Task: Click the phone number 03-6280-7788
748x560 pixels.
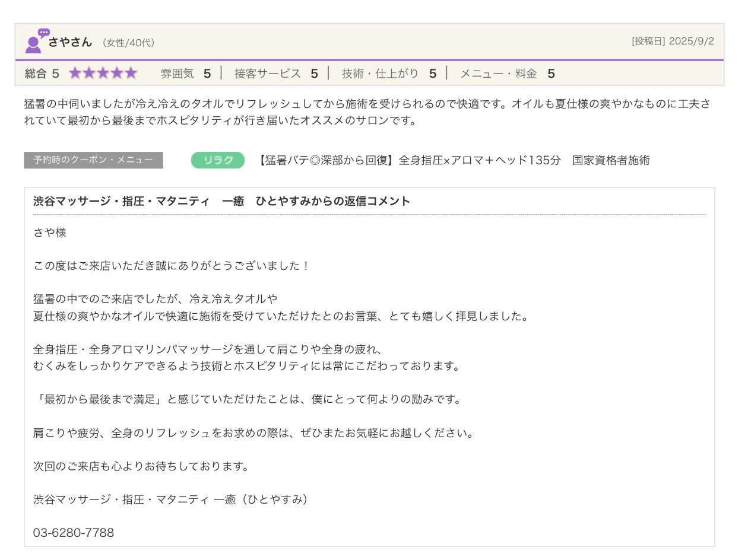Action: pyautogui.click(x=74, y=533)
